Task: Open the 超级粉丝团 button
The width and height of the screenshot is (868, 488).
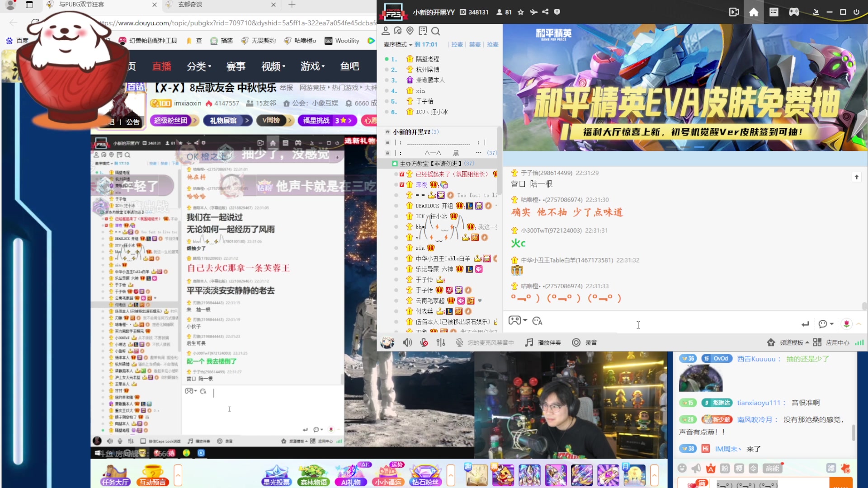Action: [x=174, y=121]
